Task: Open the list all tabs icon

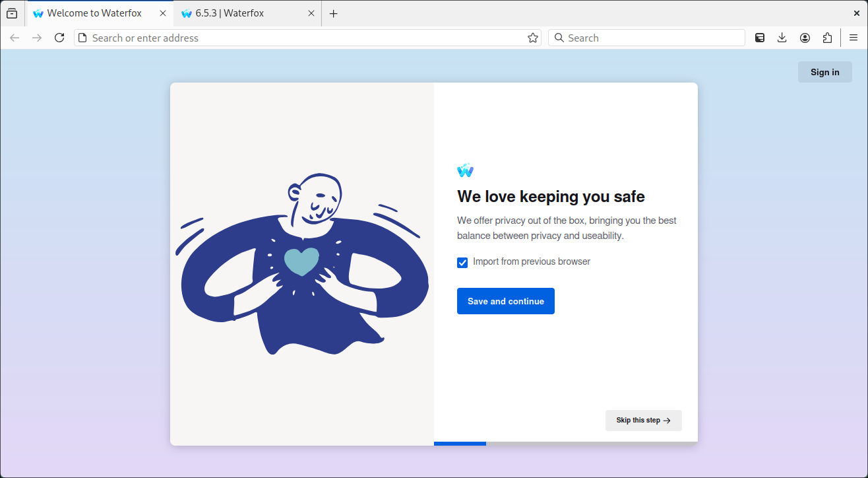Action: pyautogui.click(x=12, y=13)
